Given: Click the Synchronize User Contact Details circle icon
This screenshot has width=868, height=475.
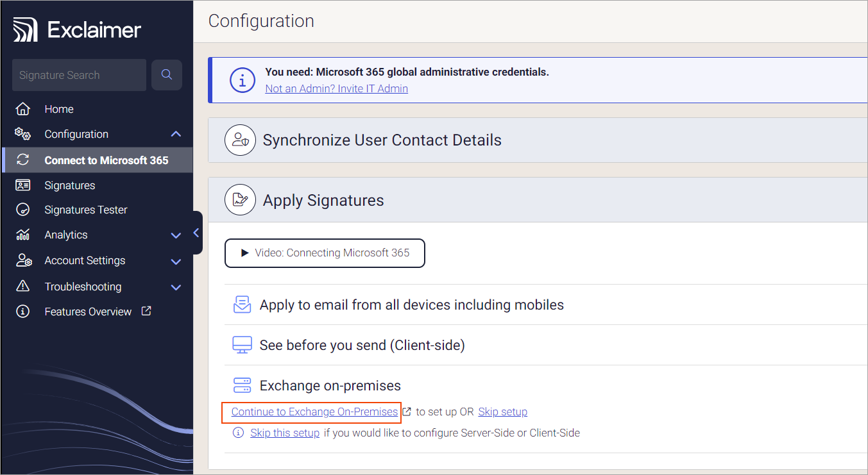Looking at the screenshot, I should click(240, 140).
